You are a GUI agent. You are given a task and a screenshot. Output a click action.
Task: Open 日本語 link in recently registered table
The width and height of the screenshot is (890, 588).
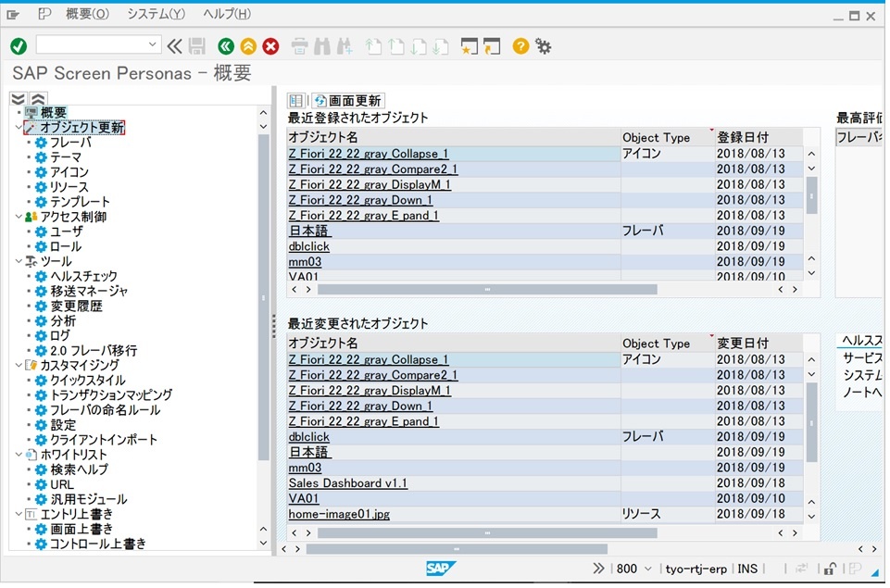click(309, 231)
